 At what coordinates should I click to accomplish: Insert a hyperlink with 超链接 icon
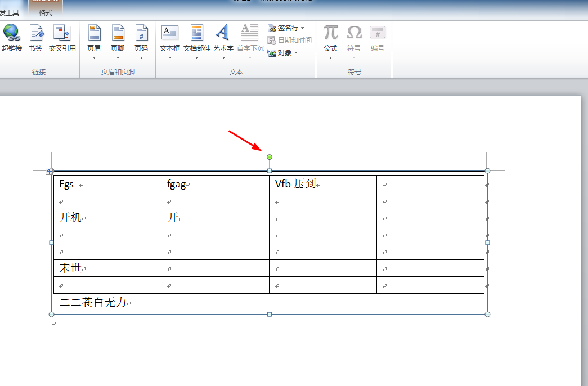(x=12, y=33)
